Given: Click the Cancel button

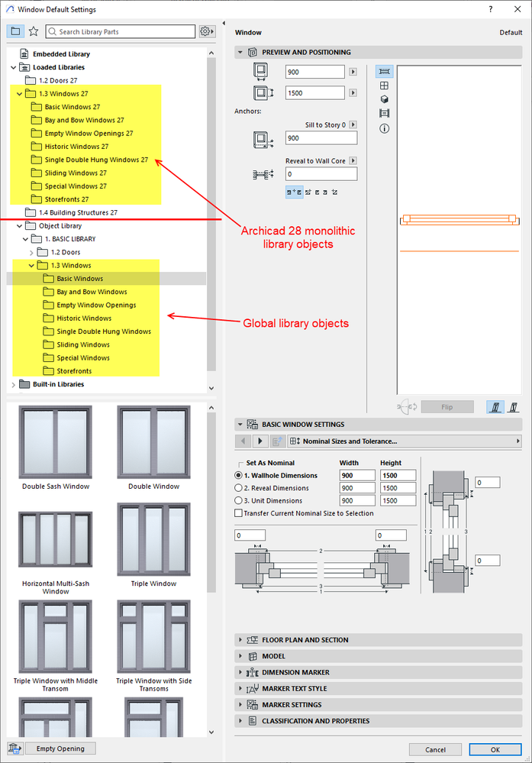Looking at the screenshot, I should [435, 749].
